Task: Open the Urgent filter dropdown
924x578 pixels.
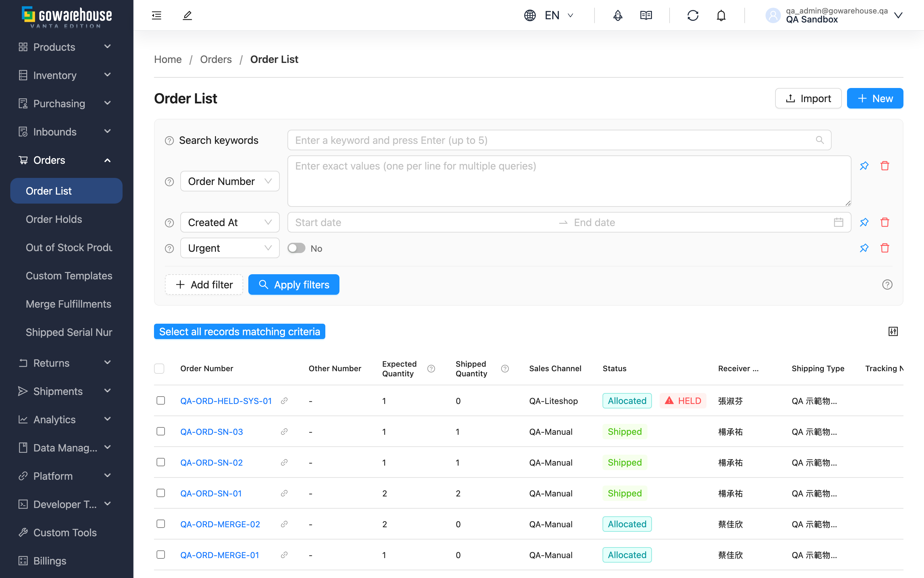Action: pyautogui.click(x=230, y=248)
